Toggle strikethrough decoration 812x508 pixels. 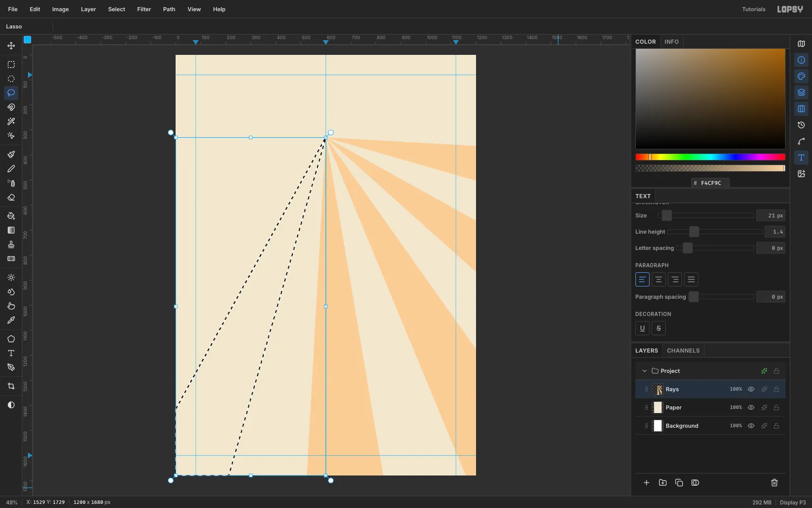click(659, 328)
